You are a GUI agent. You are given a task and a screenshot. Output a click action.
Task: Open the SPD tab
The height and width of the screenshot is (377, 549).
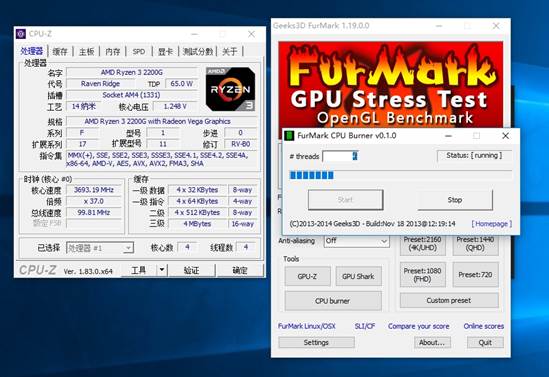pos(139,51)
